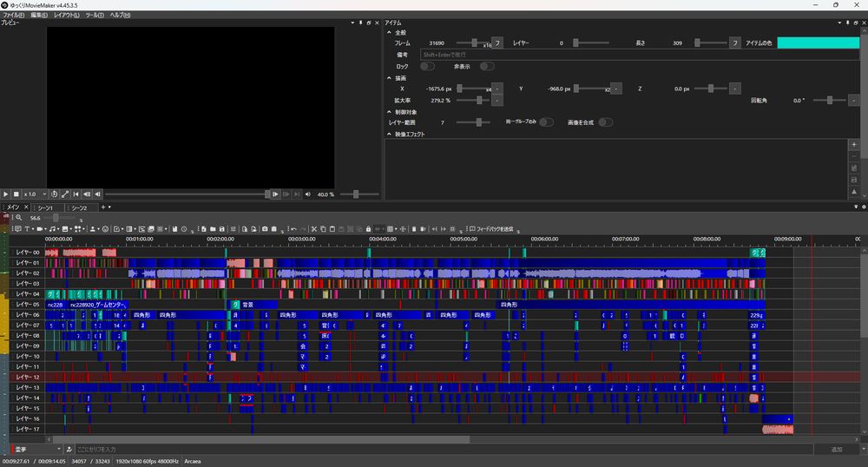Move video effect up with triangle button
The image size is (868, 467).
[x=854, y=192]
